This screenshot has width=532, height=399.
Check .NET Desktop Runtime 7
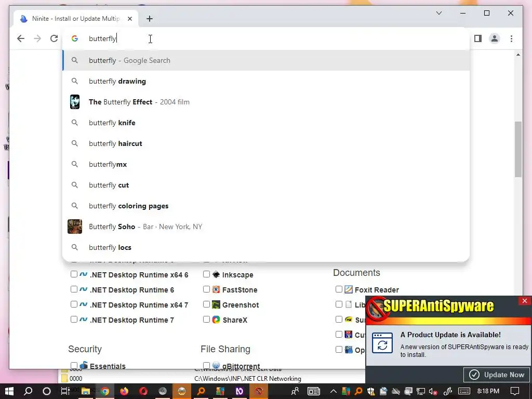pyautogui.click(x=74, y=320)
